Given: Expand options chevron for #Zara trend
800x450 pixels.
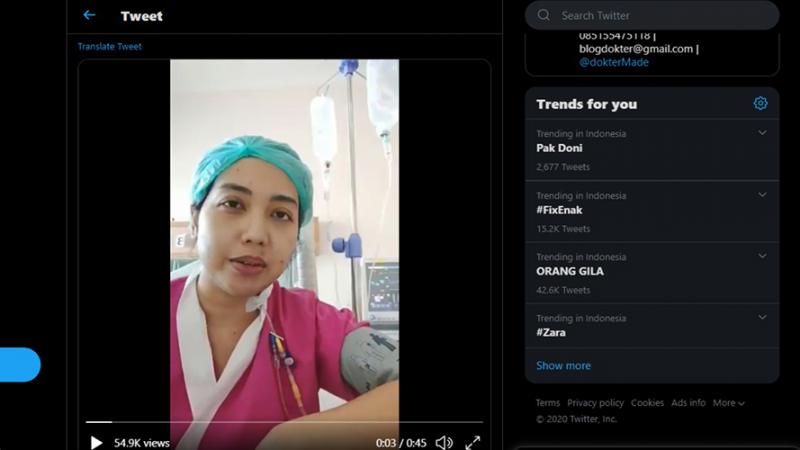Looking at the screenshot, I should [x=762, y=317].
